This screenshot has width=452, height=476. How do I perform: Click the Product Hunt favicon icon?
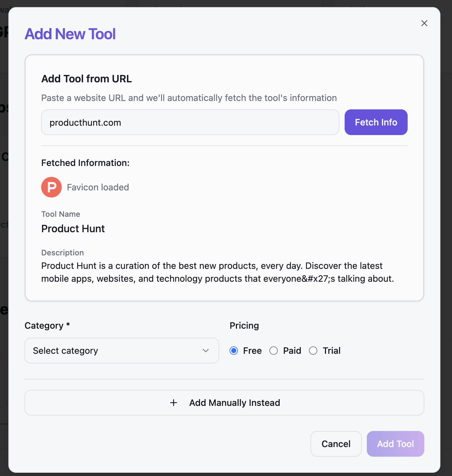point(51,187)
